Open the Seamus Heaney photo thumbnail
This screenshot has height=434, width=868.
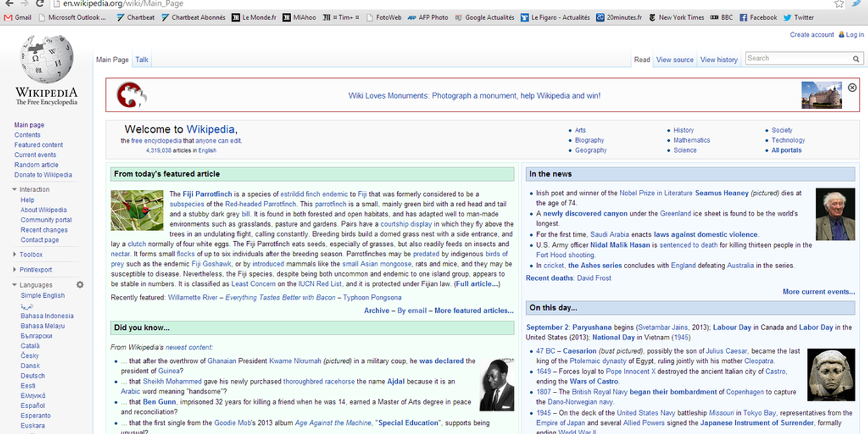pyautogui.click(x=835, y=214)
